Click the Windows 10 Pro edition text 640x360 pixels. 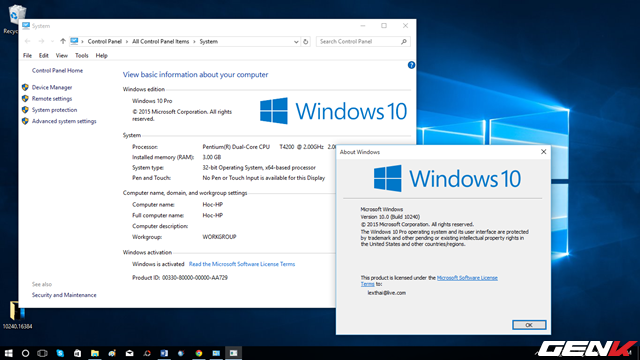152,101
